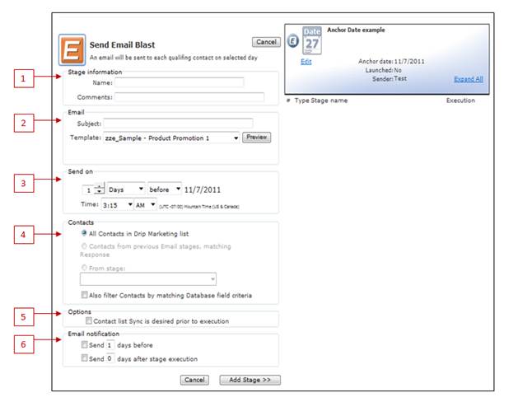Check Contact list Sync prior to execution
Viewport: 532px width, 416px height.
pyautogui.click(x=89, y=321)
